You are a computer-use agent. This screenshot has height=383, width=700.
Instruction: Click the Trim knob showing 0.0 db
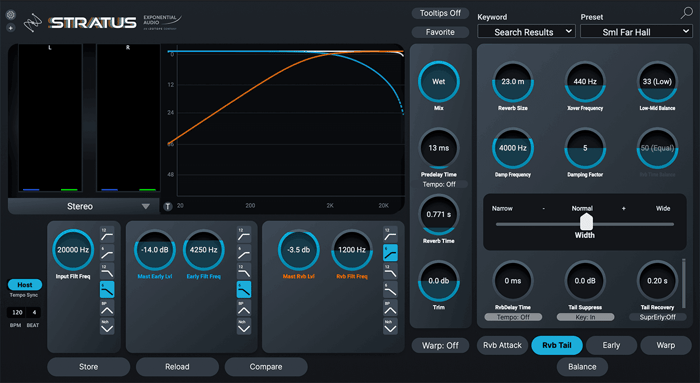[x=438, y=281]
